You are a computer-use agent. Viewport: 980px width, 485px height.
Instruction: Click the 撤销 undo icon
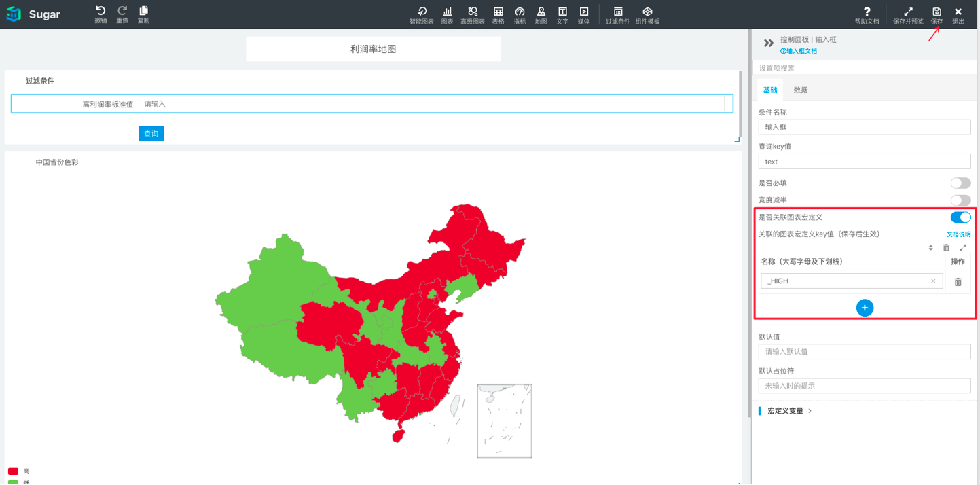pyautogui.click(x=101, y=12)
